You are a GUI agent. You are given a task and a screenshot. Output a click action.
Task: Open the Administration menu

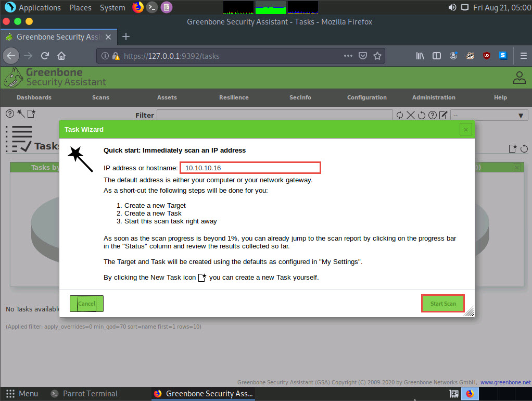tap(434, 97)
